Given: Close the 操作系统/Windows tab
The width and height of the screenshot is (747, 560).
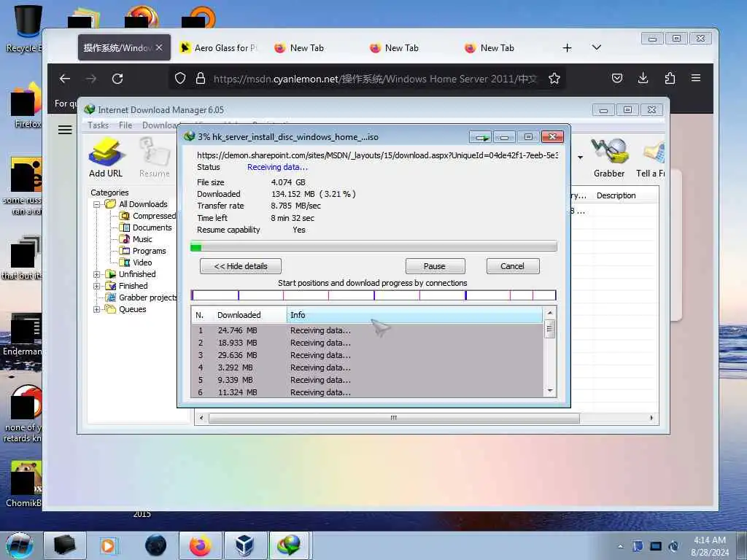Looking at the screenshot, I should click(x=159, y=47).
